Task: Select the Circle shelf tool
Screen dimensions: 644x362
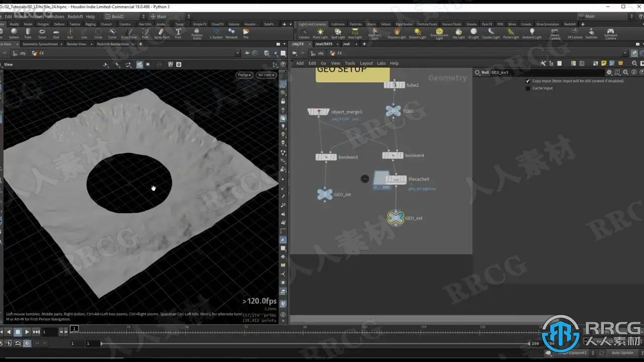Action: (98, 33)
